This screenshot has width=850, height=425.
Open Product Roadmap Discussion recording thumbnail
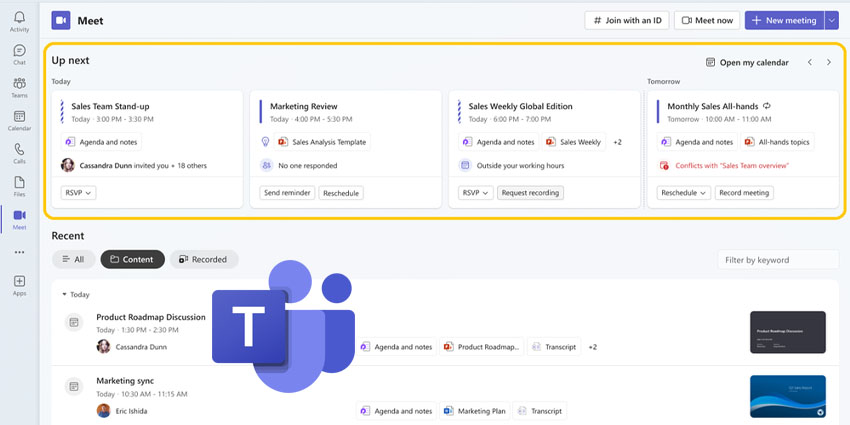(x=788, y=332)
